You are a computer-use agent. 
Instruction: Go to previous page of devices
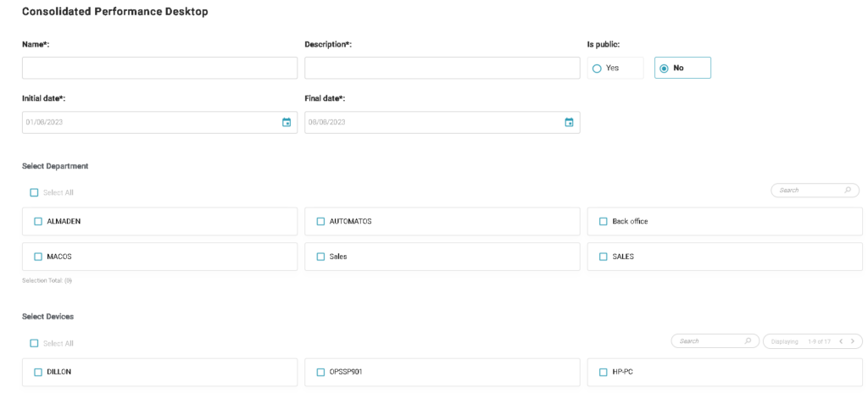pos(842,340)
